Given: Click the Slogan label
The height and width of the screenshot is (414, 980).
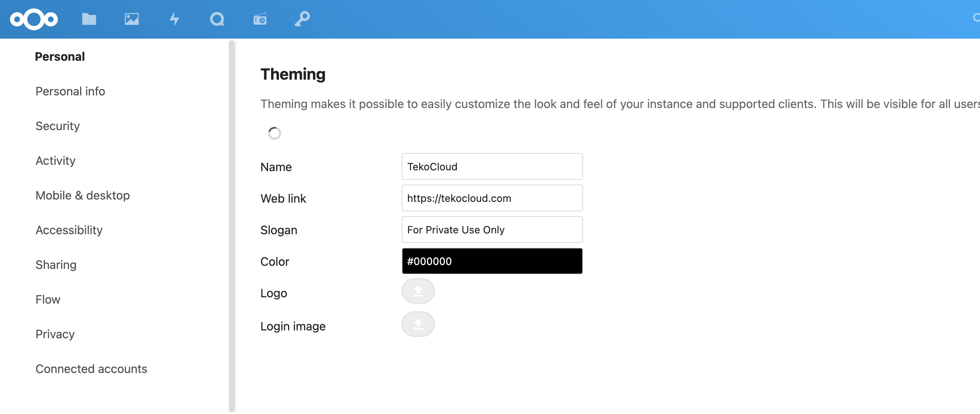Looking at the screenshot, I should (x=279, y=230).
